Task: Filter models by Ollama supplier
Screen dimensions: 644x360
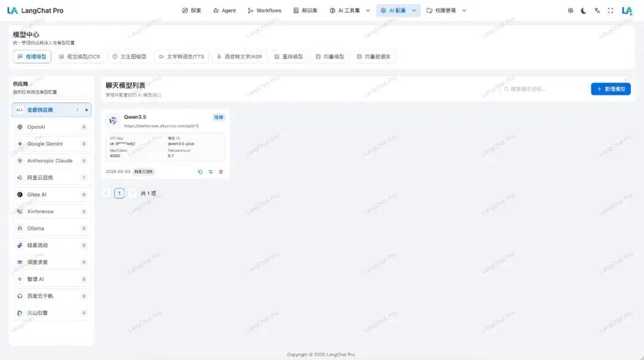Action: coord(51,228)
